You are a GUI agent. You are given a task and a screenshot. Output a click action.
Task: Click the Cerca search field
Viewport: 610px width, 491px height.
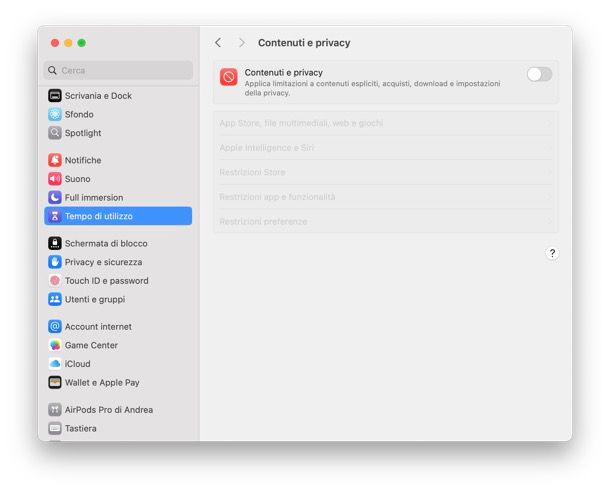(x=120, y=71)
